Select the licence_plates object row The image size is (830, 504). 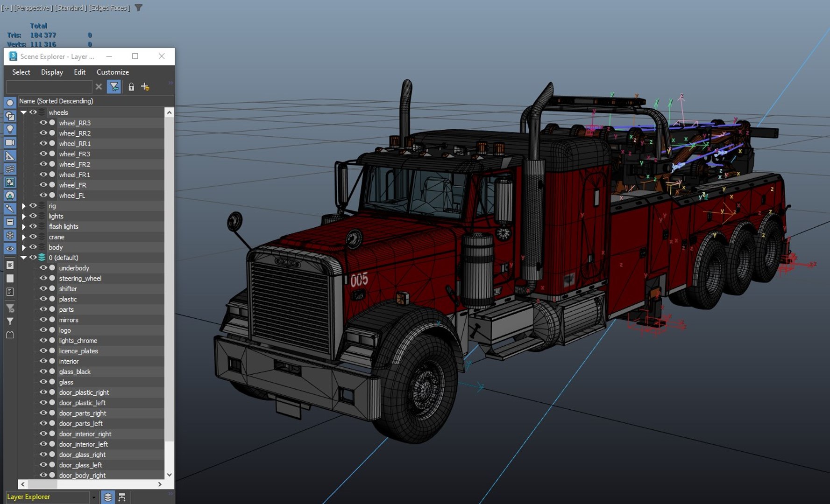point(91,351)
